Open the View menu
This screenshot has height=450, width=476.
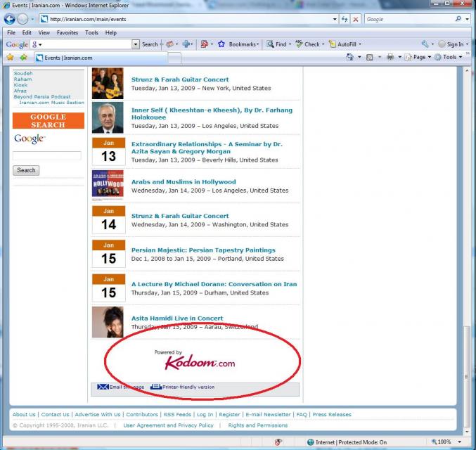[44, 32]
